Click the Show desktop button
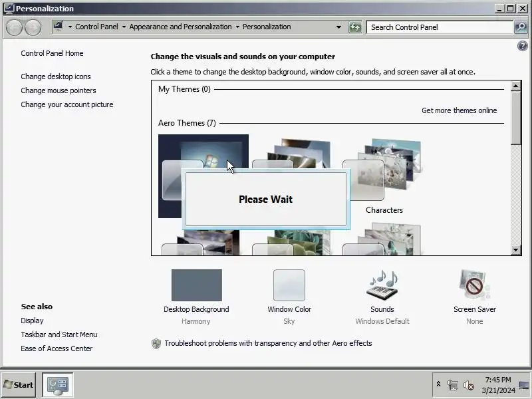The width and height of the screenshot is (532, 399). point(525,385)
